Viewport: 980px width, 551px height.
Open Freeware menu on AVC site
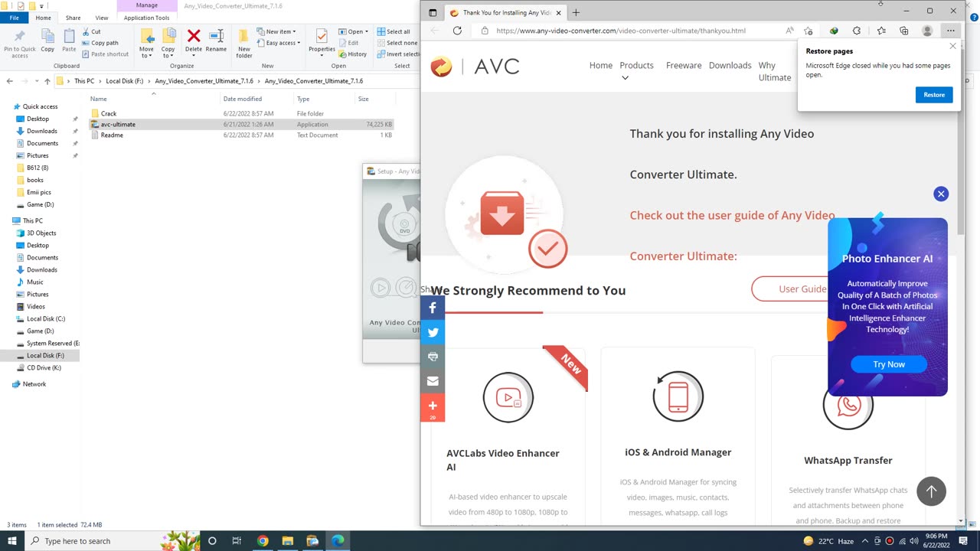(684, 65)
